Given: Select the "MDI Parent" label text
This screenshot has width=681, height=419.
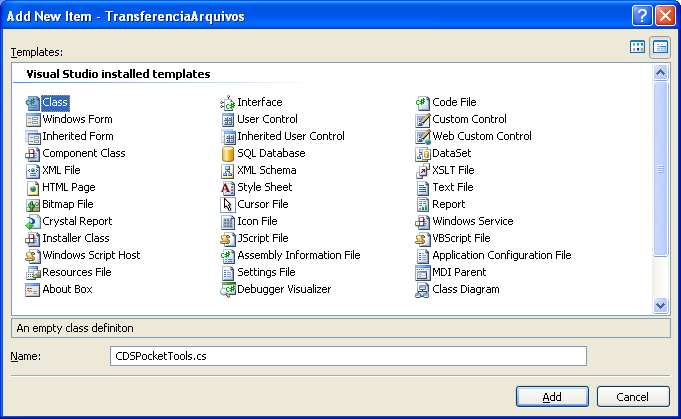Looking at the screenshot, I should 459,272.
